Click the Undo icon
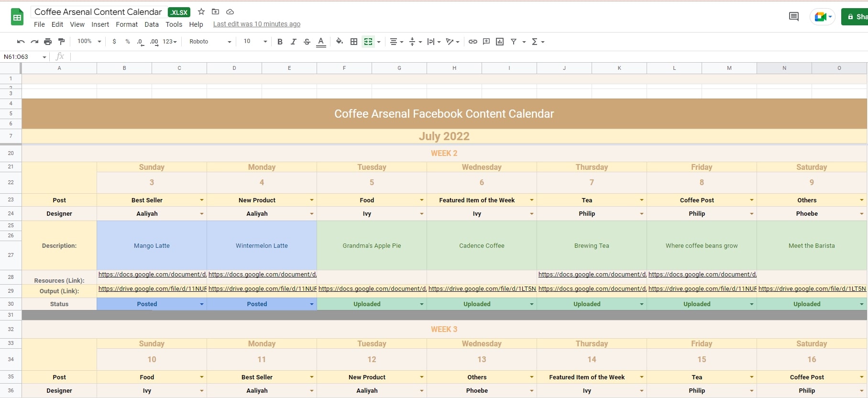Image resolution: width=868 pixels, height=398 pixels. point(21,42)
